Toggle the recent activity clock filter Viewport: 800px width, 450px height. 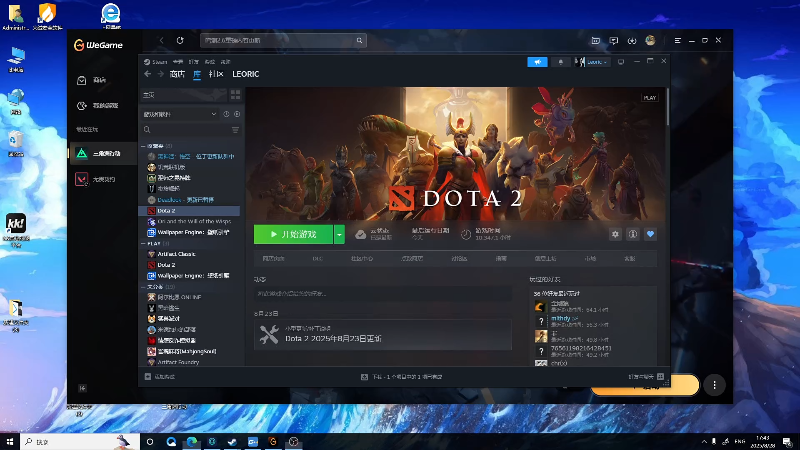(x=226, y=114)
